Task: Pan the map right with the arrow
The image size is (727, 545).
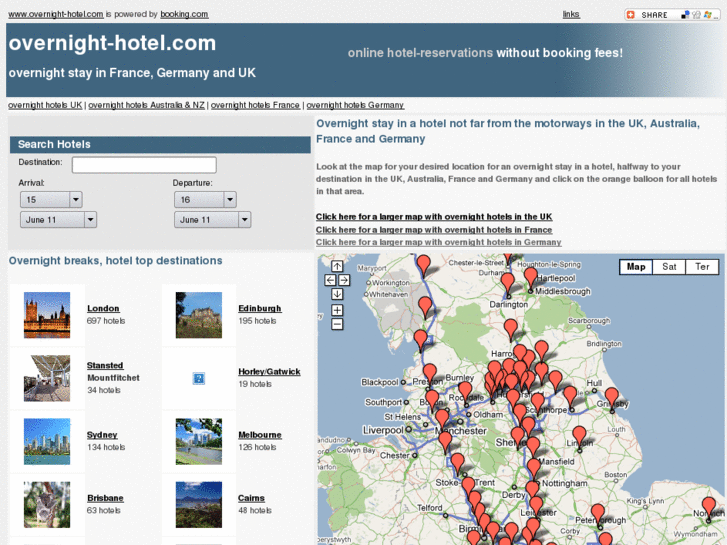Action: [x=344, y=280]
